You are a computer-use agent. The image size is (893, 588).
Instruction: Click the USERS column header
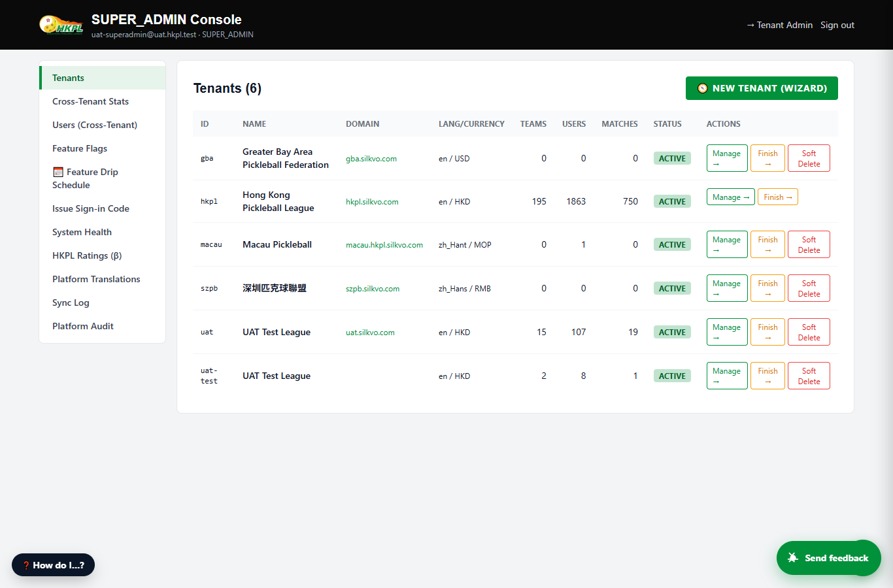tap(574, 123)
